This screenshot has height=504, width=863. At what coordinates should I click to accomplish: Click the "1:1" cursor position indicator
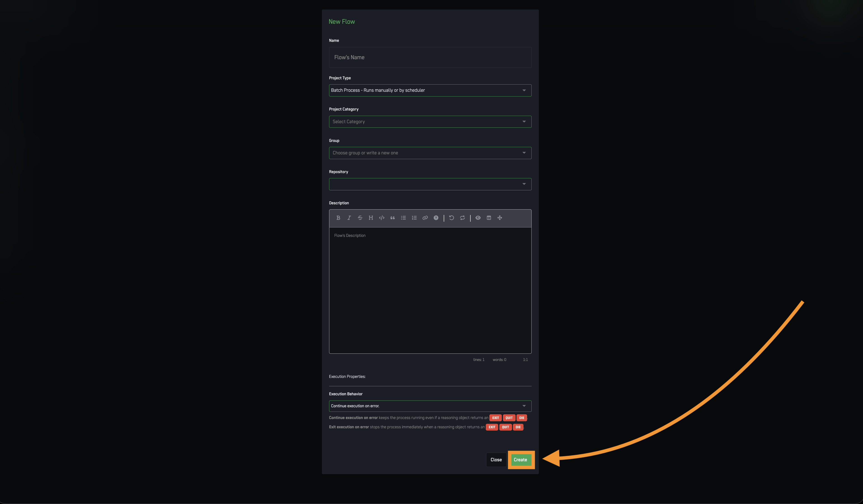pos(525,360)
